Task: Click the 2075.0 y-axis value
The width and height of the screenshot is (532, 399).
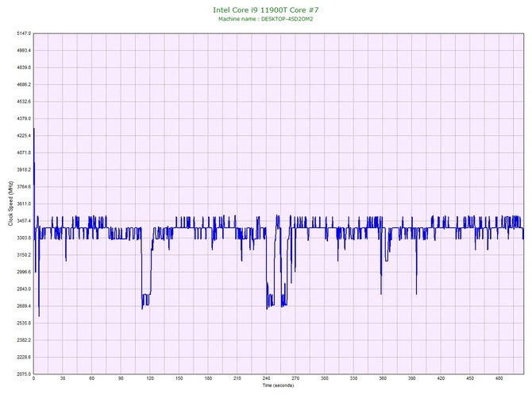Action: 24,374
